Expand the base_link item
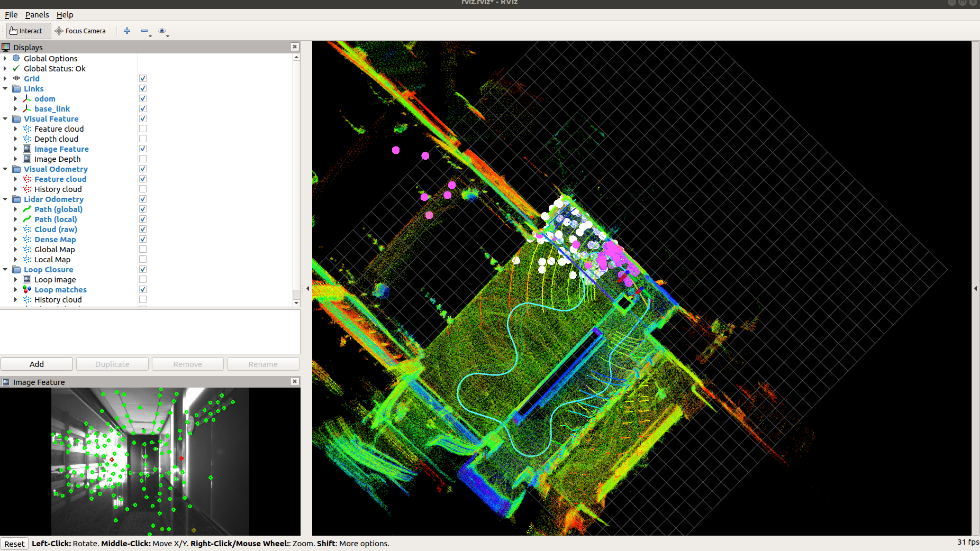The image size is (980, 551). [15, 108]
